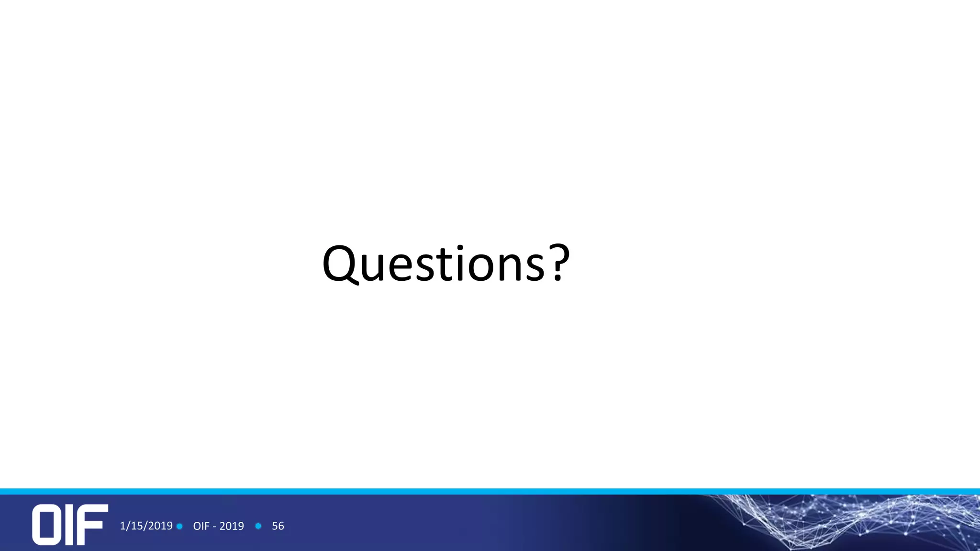Screen dimensions: 980x551
Task: Click the date "1/15/2019" in the footer
Action: click(146, 526)
